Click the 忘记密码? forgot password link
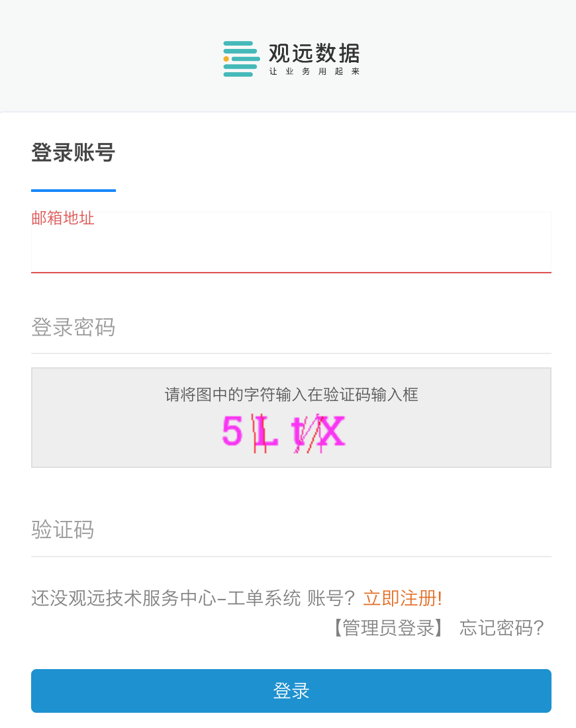The image size is (576, 728). (501, 627)
